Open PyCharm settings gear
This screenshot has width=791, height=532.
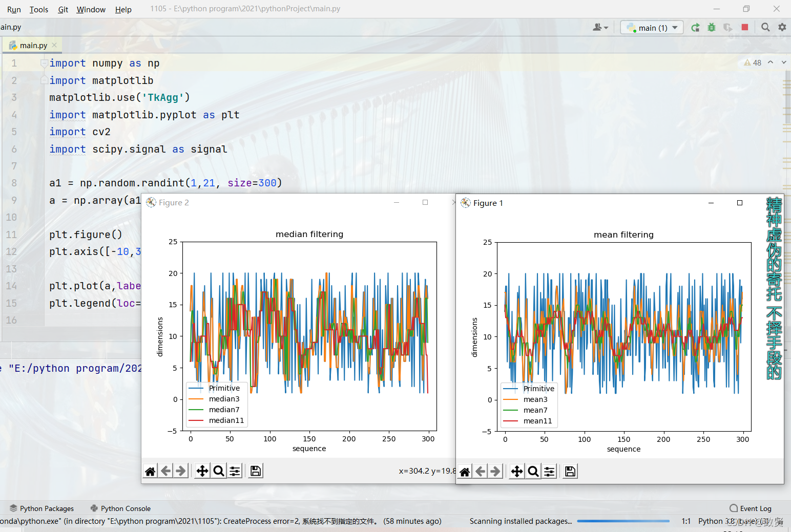pos(782,27)
